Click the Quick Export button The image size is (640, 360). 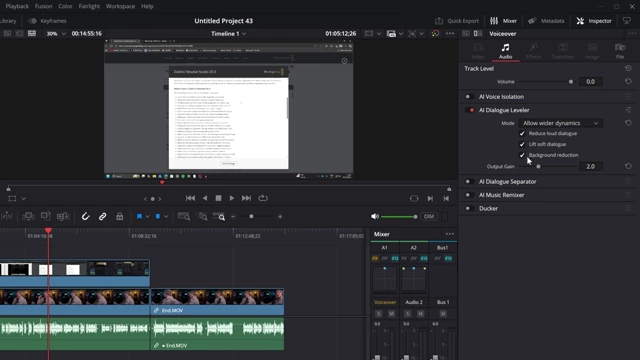coord(457,21)
